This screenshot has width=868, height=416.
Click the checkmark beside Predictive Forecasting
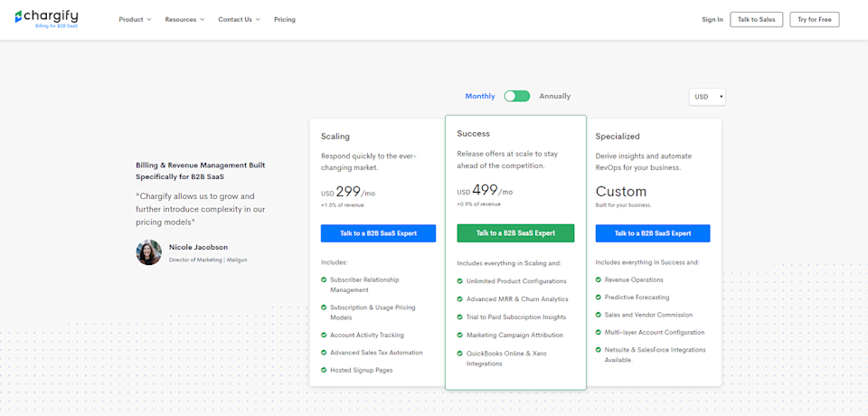click(599, 297)
